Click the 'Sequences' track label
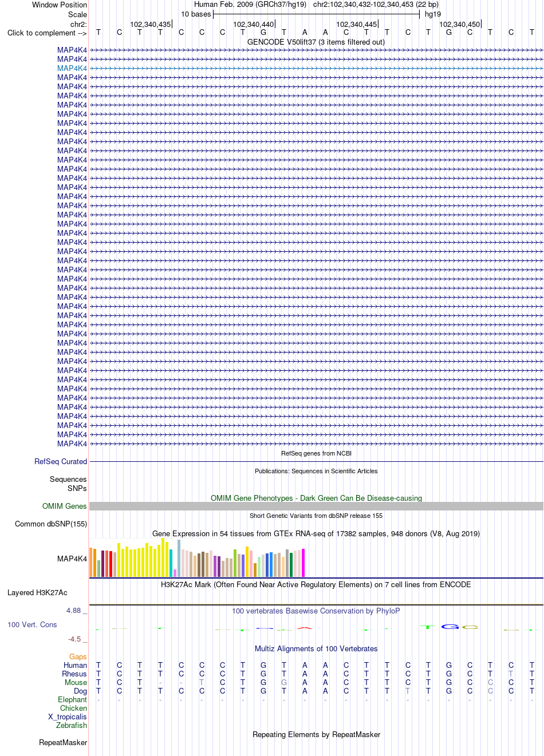 pyautogui.click(x=68, y=479)
